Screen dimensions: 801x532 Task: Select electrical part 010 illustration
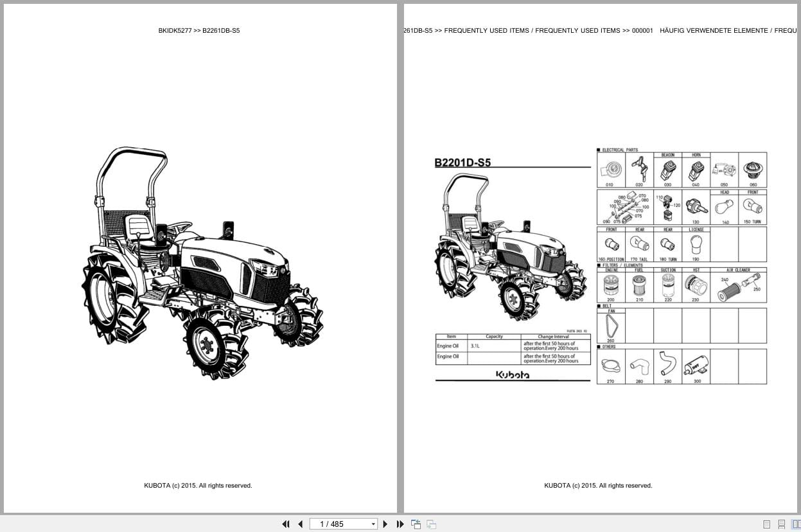[x=610, y=171]
